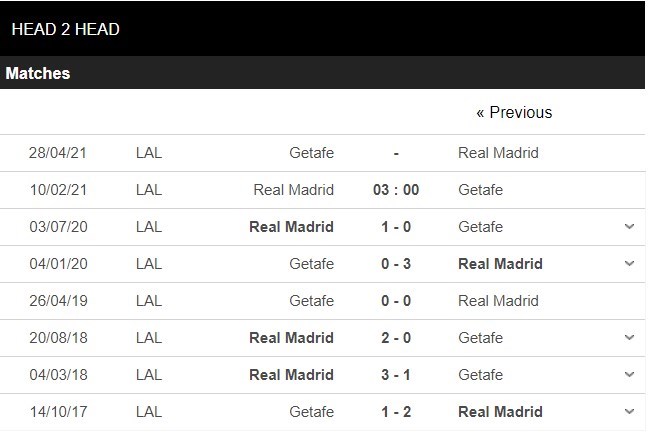
Task: Click the 2 - 0 score on 20/08/18
Action: (x=396, y=338)
